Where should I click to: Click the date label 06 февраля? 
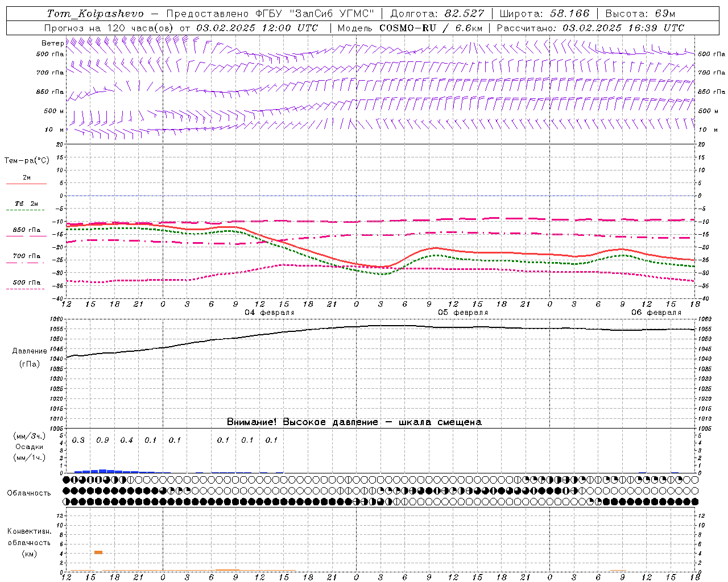[656, 313]
